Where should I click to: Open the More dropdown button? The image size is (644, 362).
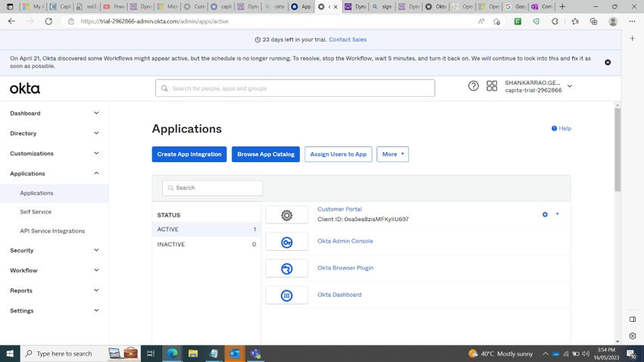click(392, 154)
